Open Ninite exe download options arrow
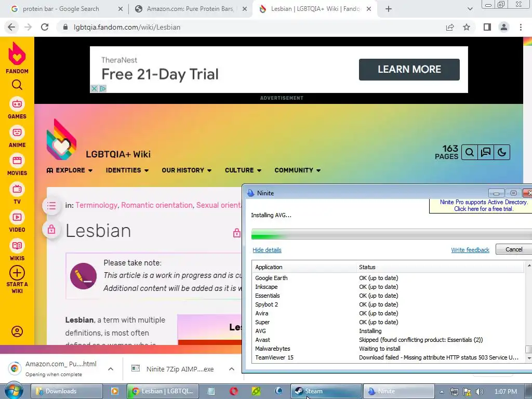 click(x=232, y=369)
